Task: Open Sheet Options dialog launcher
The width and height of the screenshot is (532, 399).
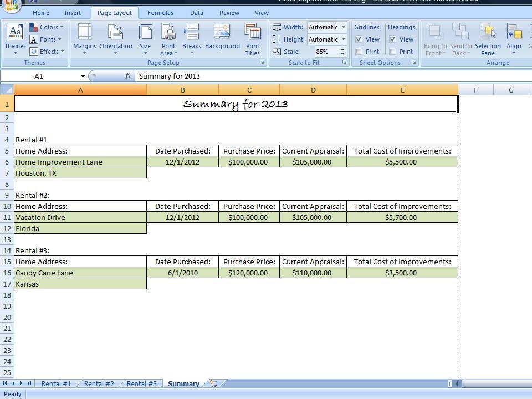Action: click(x=413, y=63)
